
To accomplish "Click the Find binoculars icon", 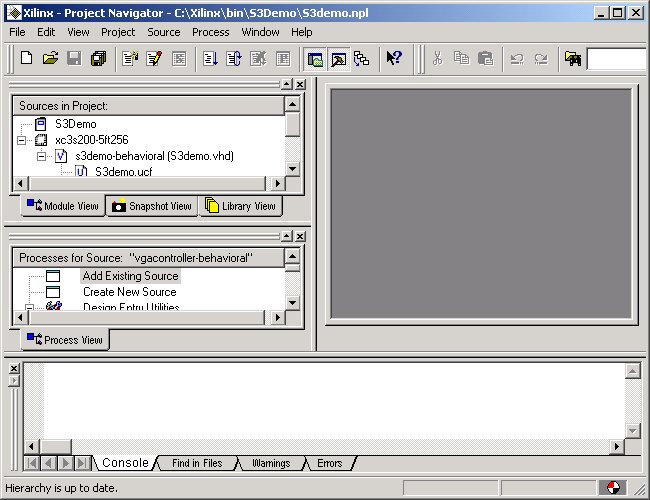I will [x=573, y=58].
